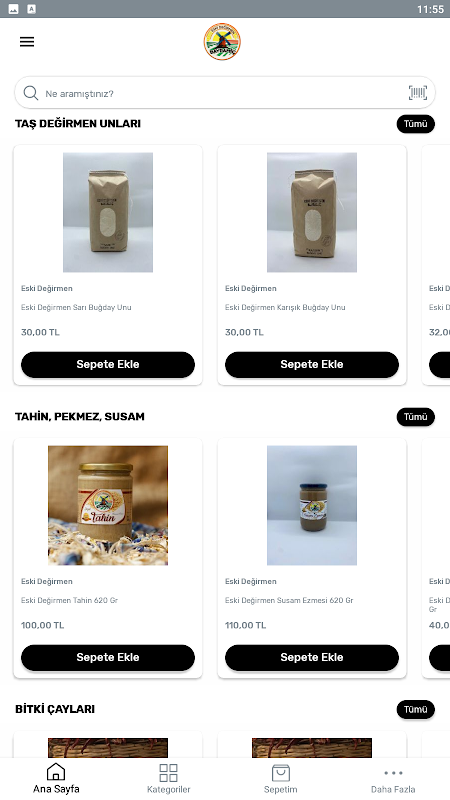
Task: Add Karışık Buğday Unu to cart
Action: pyautogui.click(x=312, y=365)
